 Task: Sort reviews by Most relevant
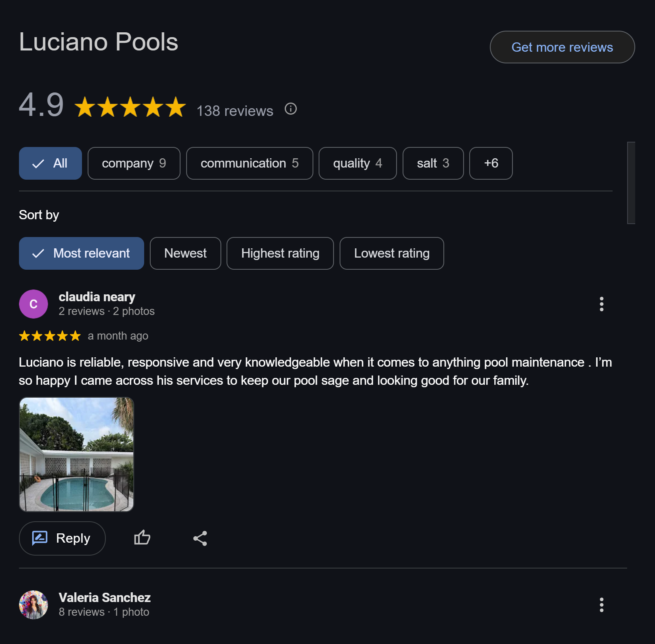(82, 253)
